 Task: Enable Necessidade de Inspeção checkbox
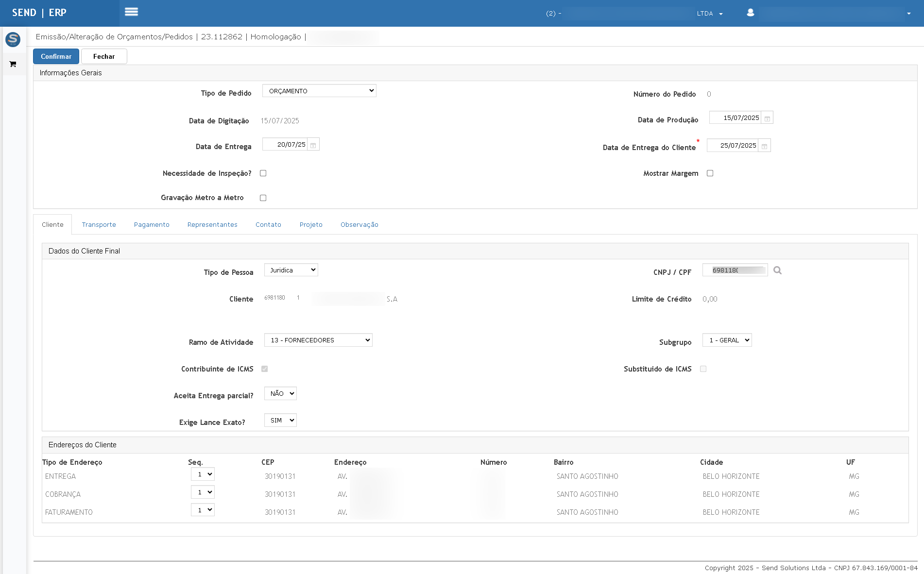263,173
